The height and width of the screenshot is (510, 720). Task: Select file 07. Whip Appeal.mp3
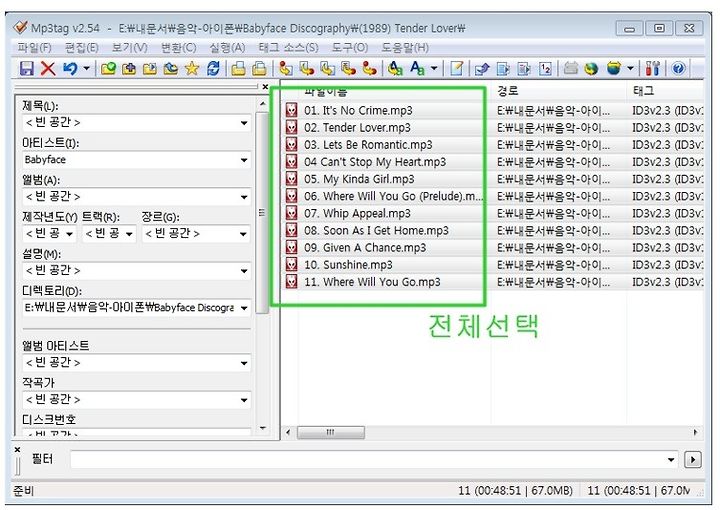[357, 213]
